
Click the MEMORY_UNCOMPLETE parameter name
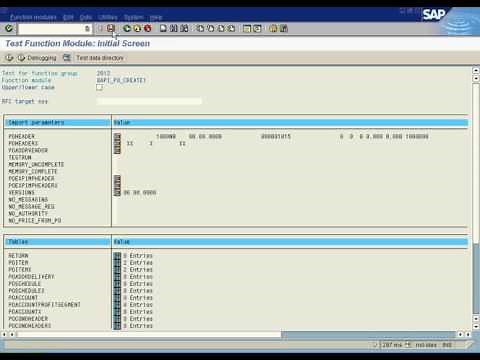36,164
